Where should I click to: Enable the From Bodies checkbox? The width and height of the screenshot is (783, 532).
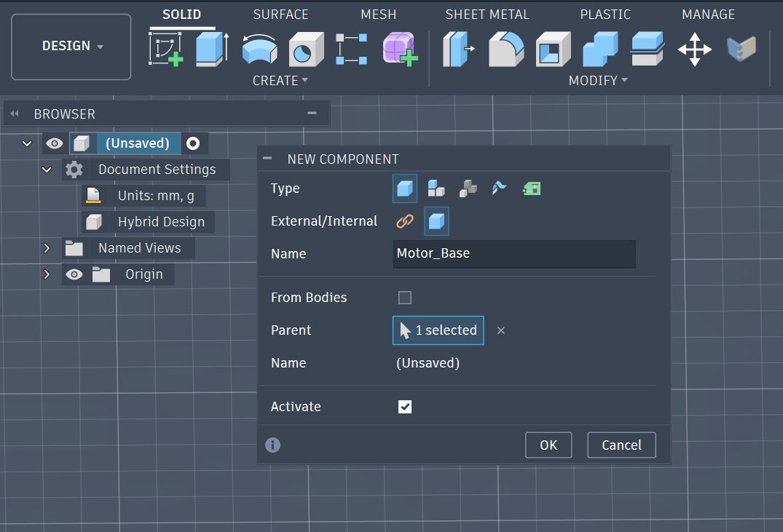(404, 297)
